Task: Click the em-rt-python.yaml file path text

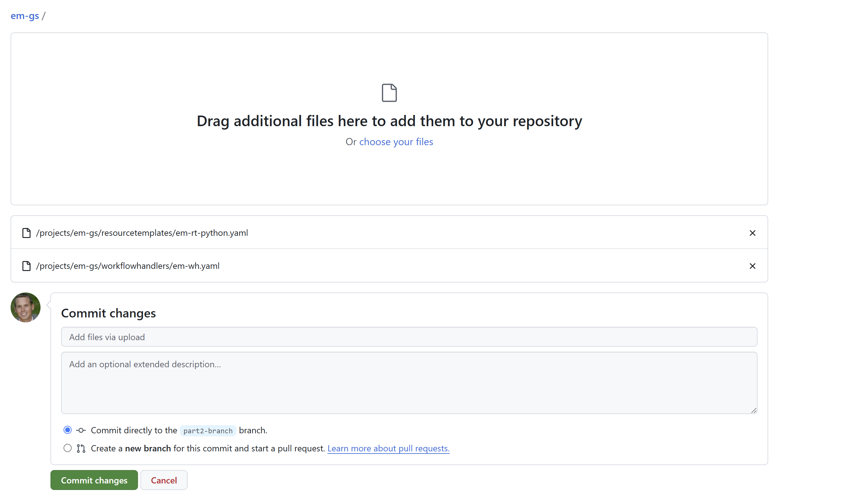Action: pos(142,233)
